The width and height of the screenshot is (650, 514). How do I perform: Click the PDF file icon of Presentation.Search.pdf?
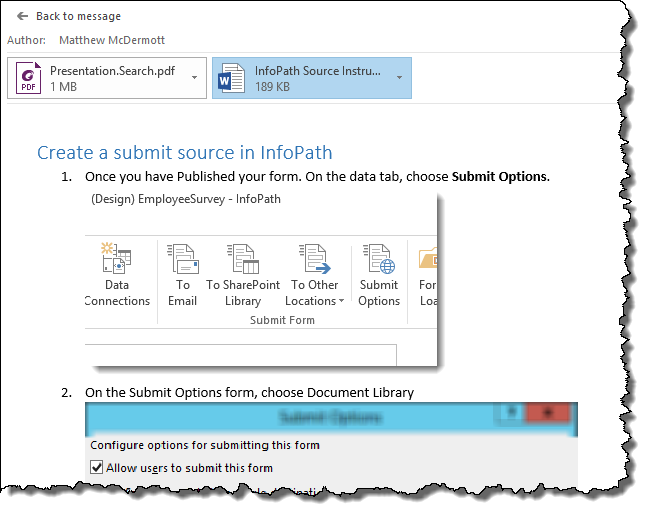(29, 78)
